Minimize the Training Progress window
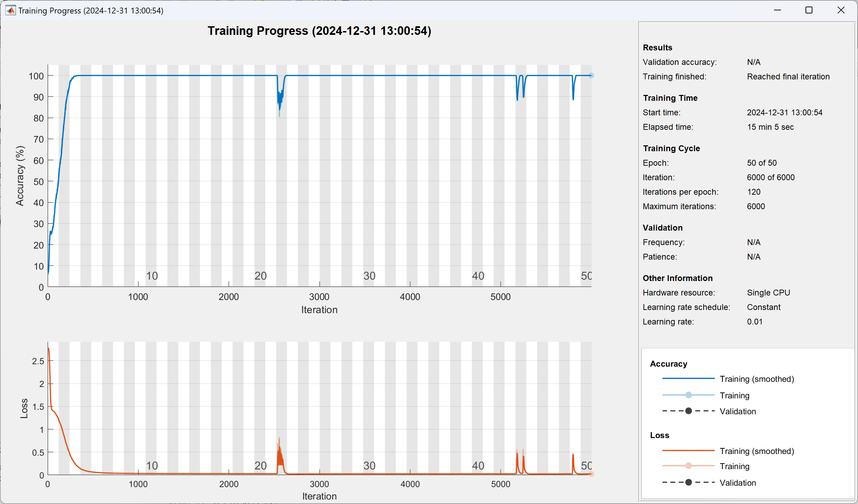 (777, 10)
